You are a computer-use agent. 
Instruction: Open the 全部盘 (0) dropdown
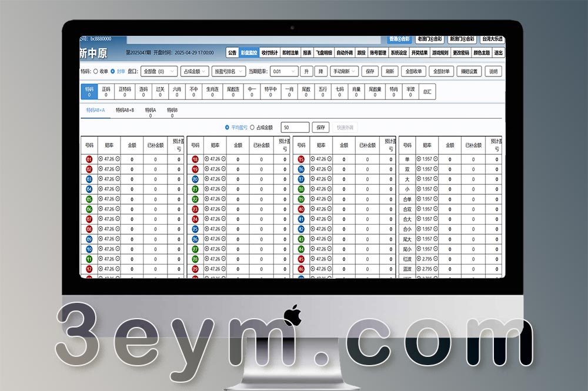[x=159, y=71]
